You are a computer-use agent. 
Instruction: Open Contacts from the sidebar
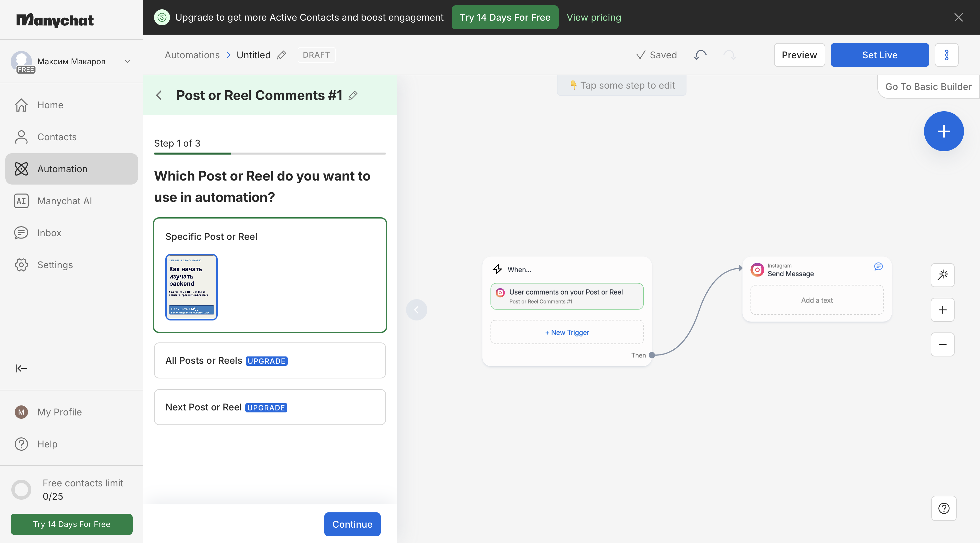(72, 137)
